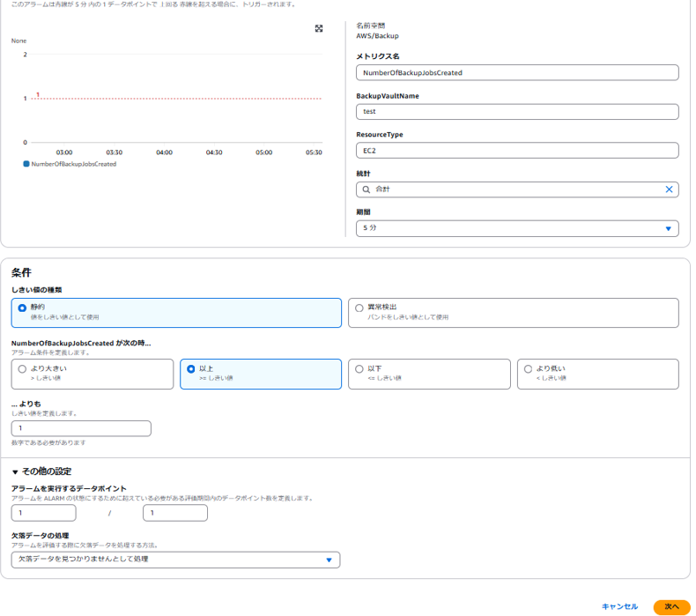The height and width of the screenshot is (616, 696).
Task: Click the search magnifier in 統計 field
Action: (x=366, y=189)
